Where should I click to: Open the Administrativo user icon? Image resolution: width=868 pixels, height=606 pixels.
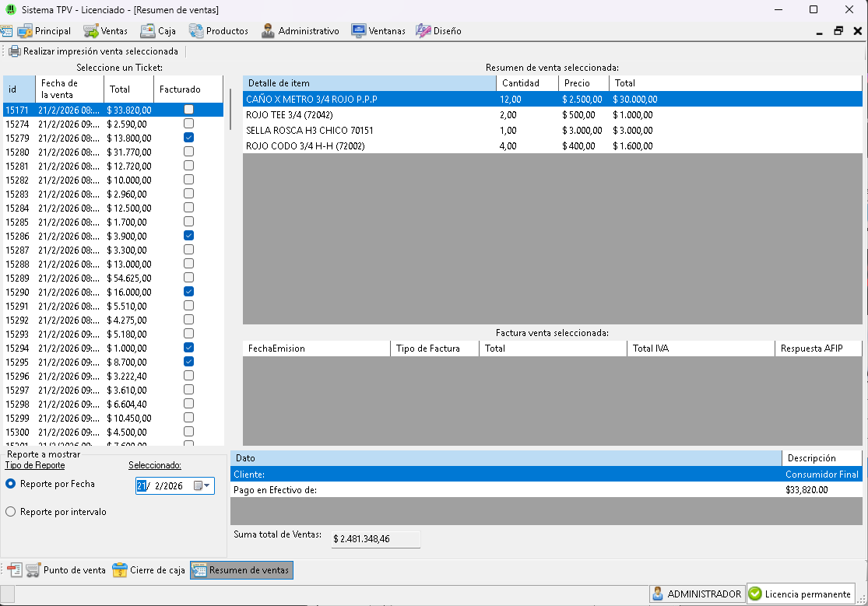[268, 31]
